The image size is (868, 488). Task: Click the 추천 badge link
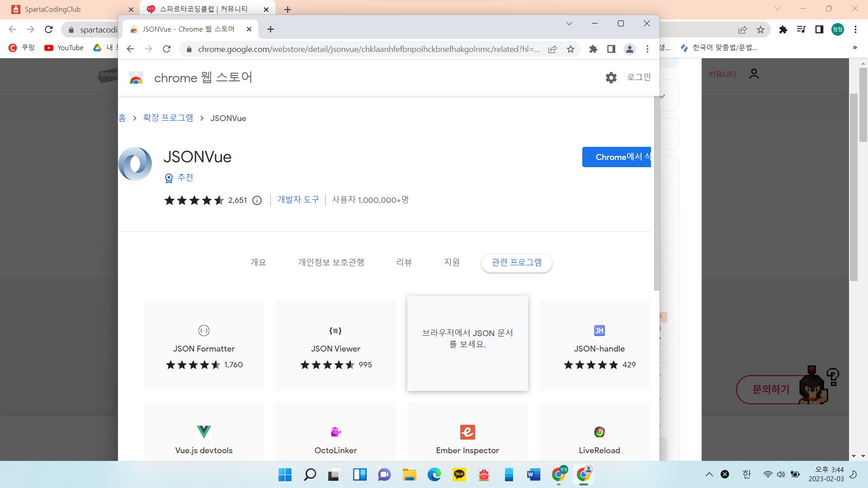point(179,178)
